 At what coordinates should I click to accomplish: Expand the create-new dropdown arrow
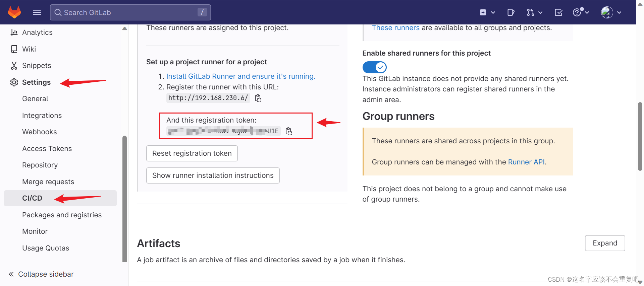tap(493, 12)
